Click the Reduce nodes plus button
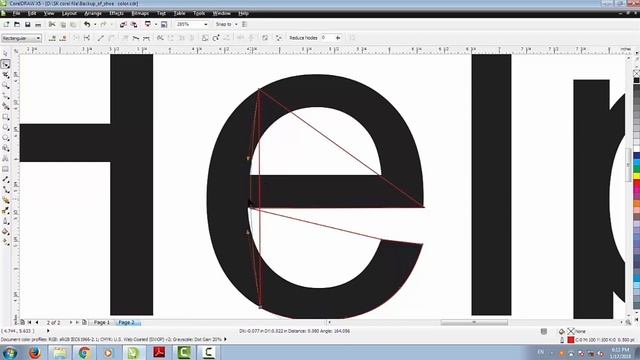This screenshot has height=360, width=640. coord(338,38)
